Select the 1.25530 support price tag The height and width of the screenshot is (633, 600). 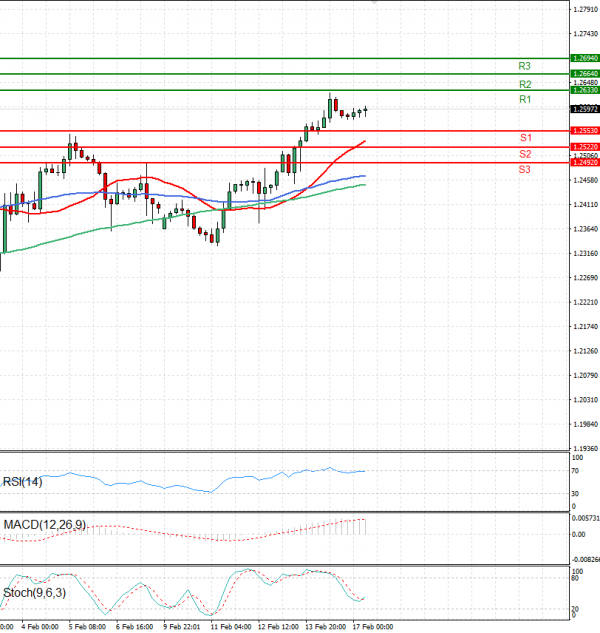tap(585, 131)
